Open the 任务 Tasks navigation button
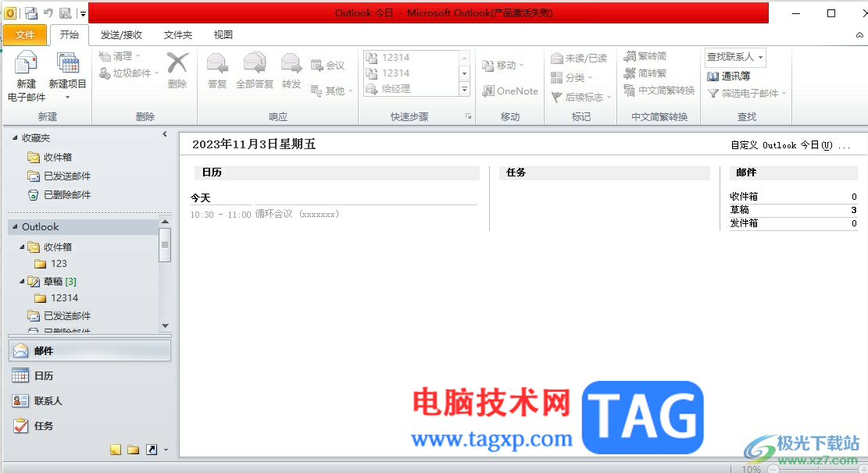This screenshot has height=473, width=868. pos(90,425)
